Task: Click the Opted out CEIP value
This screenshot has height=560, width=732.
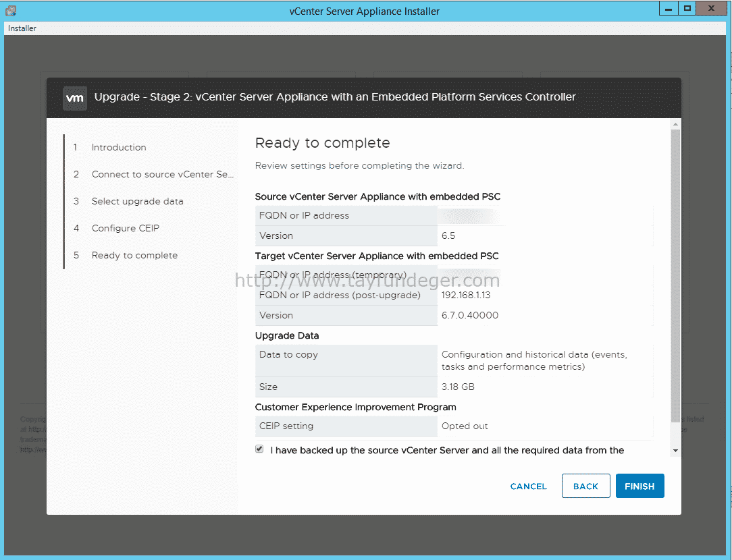Action: 465,426
